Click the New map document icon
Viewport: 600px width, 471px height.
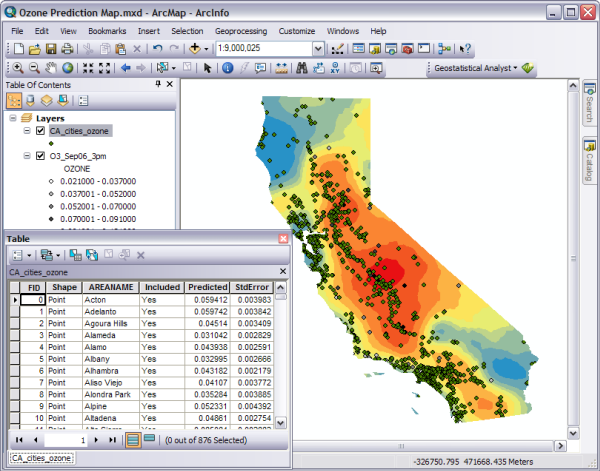point(19,49)
